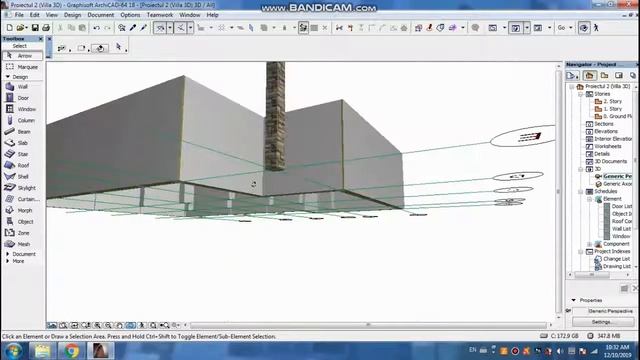Select the Stair tool in Toolbox
The image size is (640, 360).
[x=22, y=154]
